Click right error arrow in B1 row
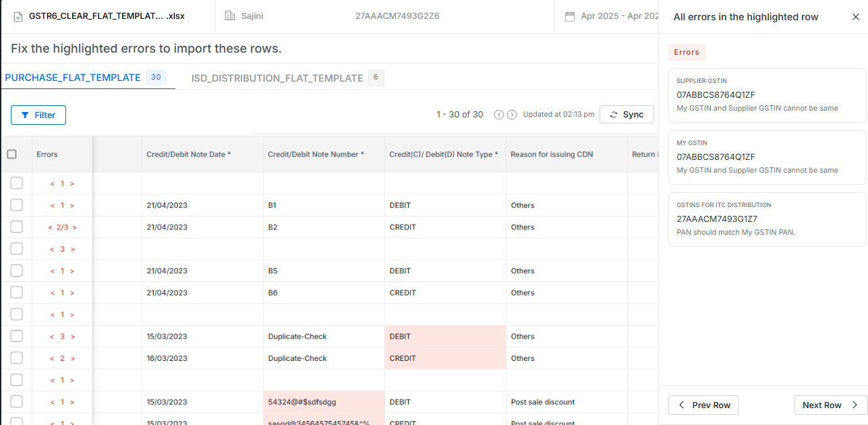 point(71,206)
